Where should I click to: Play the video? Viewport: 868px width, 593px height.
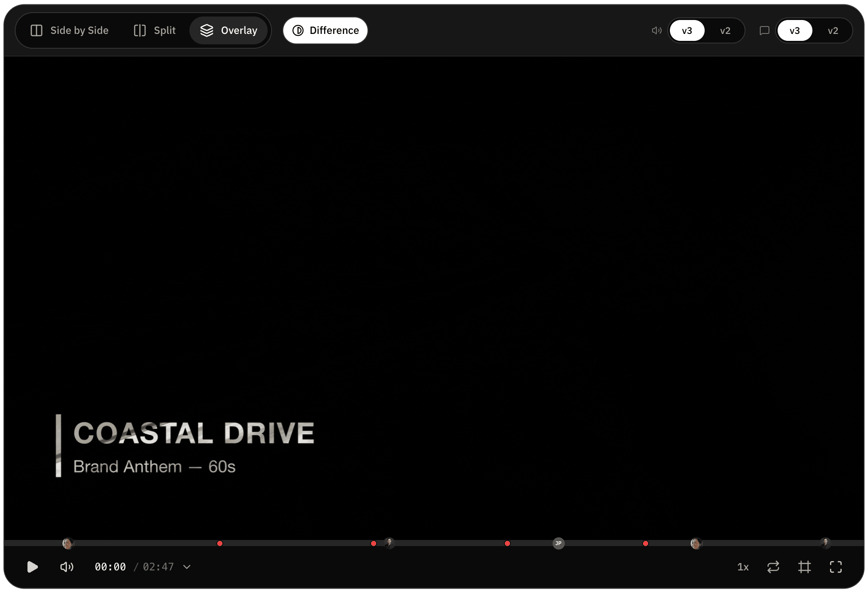pyautogui.click(x=33, y=567)
